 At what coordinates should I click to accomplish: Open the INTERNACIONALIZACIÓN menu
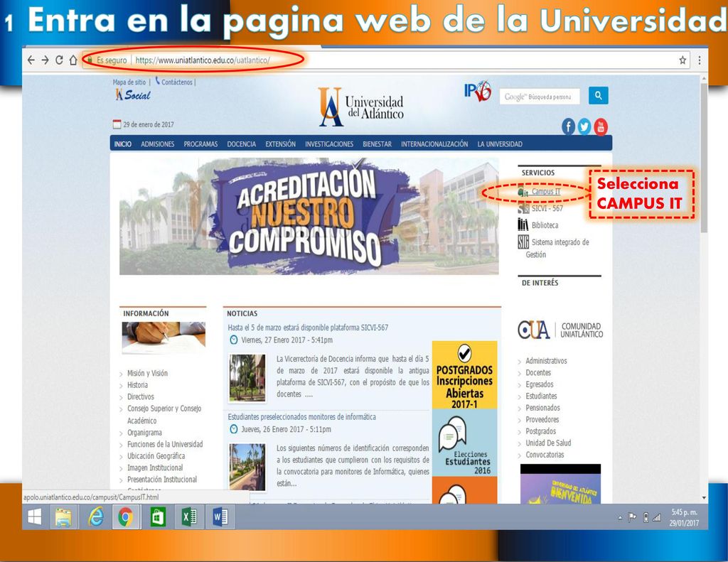[434, 144]
